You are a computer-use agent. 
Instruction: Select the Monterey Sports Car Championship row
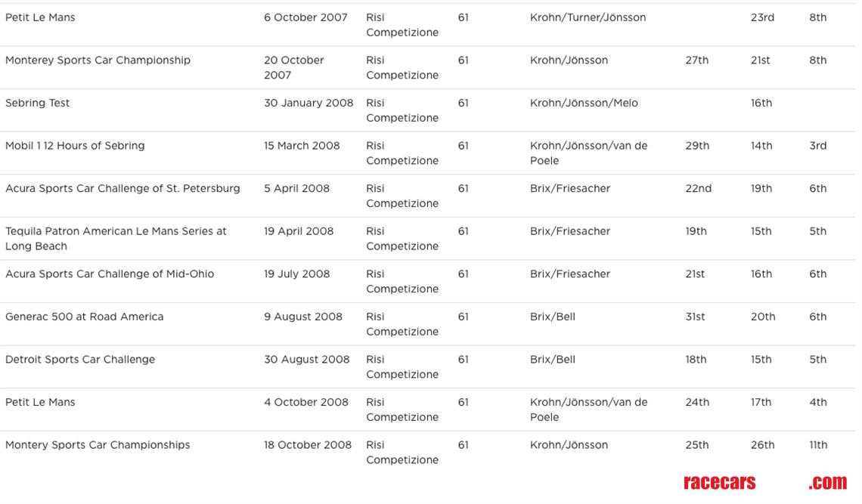(98, 60)
